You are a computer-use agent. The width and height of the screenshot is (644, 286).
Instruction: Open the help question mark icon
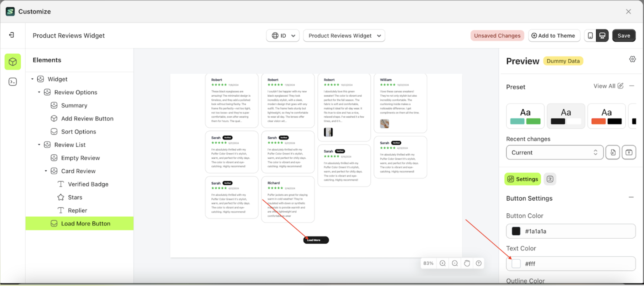point(478,263)
